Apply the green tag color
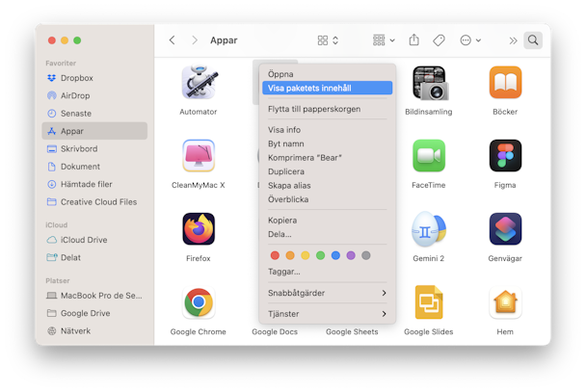This screenshot has height=392, width=586. pos(320,255)
